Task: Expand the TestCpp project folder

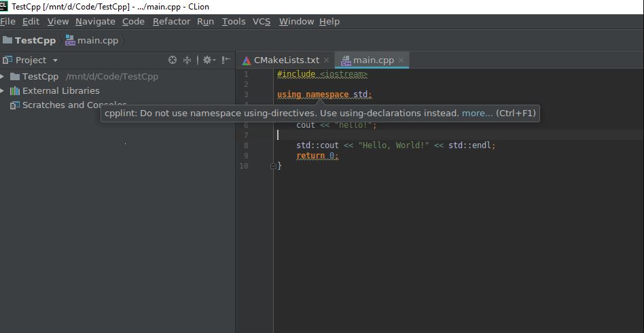Action: click(x=3, y=77)
